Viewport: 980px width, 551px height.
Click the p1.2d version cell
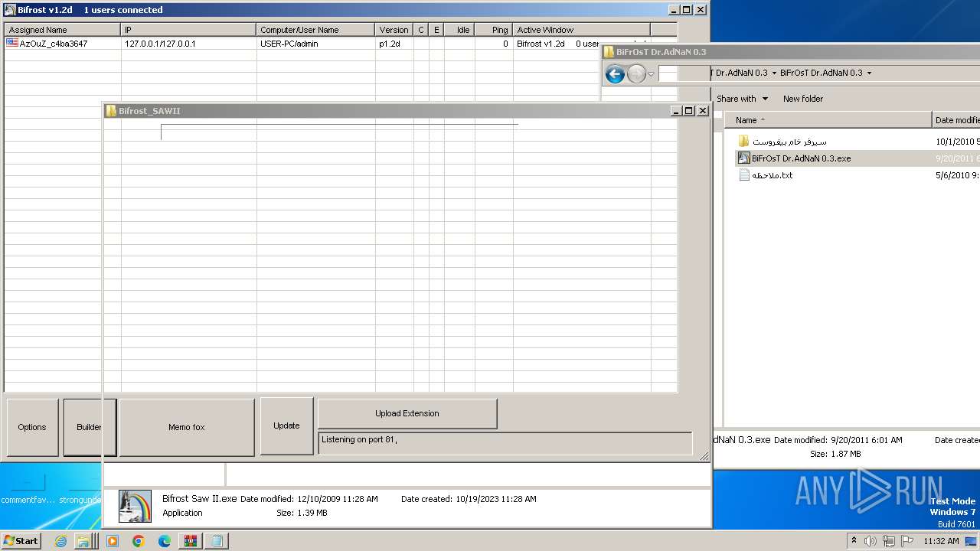tap(390, 44)
